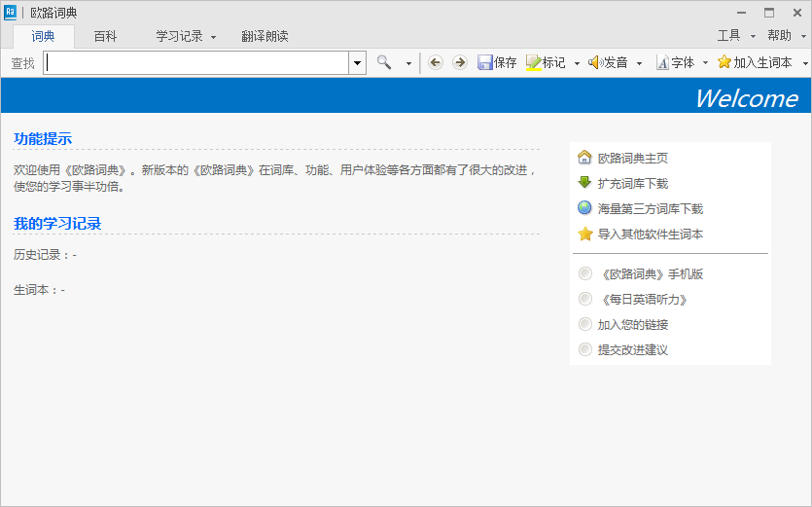
Task: Click the 功能提示 heading
Action: [x=43, y=139]
